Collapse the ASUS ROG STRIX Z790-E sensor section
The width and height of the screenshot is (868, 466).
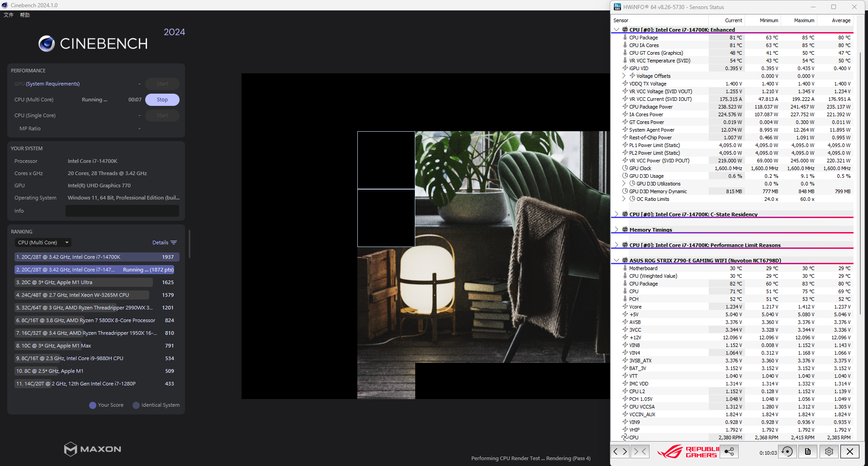pos(616,261)
